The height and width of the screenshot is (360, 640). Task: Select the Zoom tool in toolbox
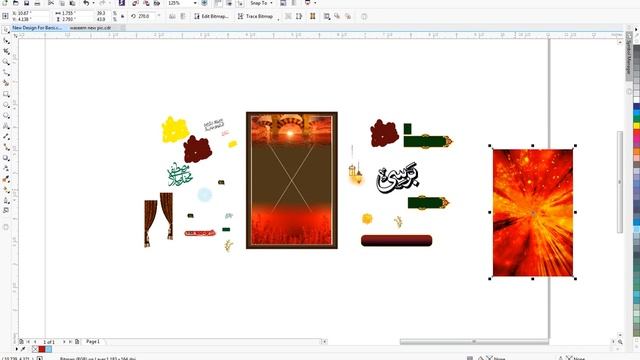click(x=6, y=62)
